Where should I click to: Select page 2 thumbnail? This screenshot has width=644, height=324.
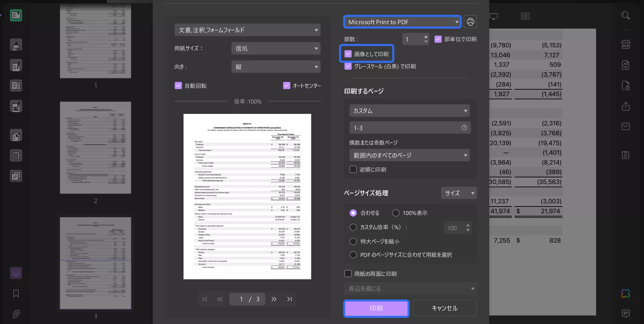click(95, 147)
